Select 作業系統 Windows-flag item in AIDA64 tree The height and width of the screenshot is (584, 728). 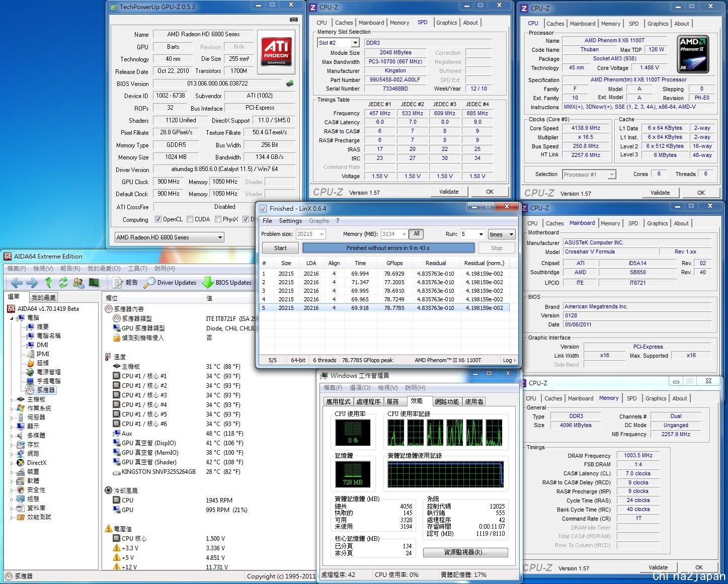coord(34,408)
